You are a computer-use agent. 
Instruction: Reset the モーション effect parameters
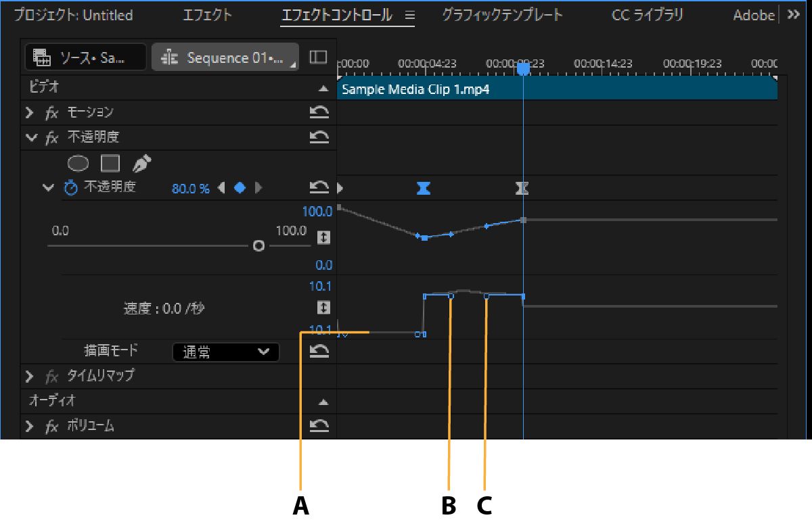tap(319, 112)
